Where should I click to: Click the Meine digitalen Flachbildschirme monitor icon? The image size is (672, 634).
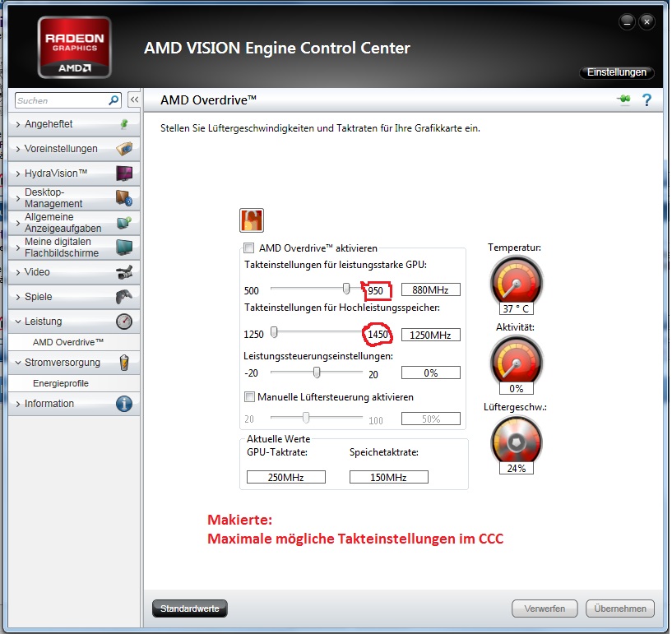[x=124, y=248]
